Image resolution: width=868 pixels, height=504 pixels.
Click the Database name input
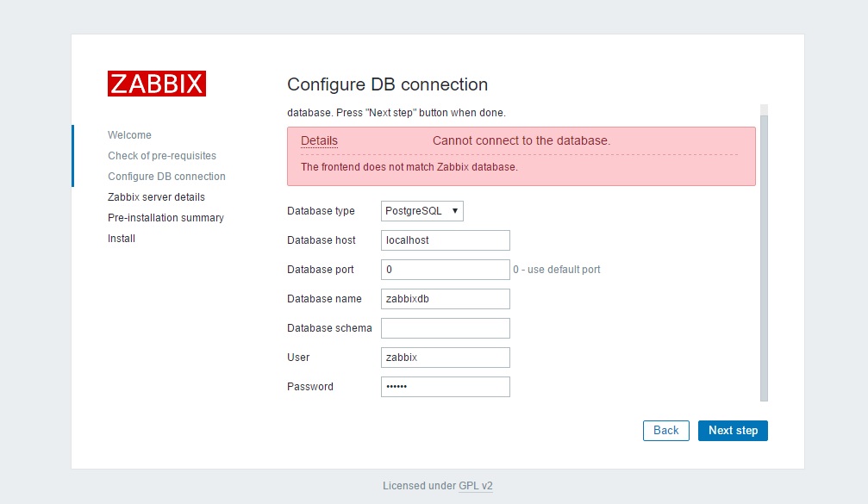click(x=445, y=299)
